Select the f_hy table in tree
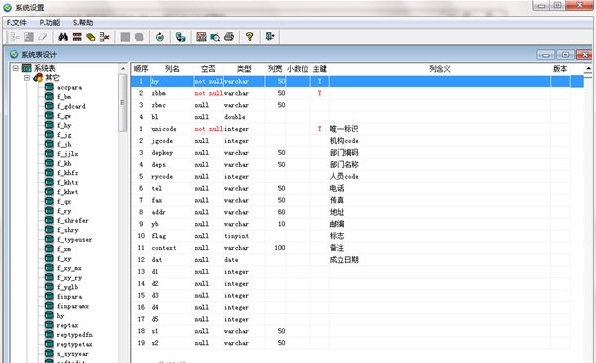 (x=64, y=125)
